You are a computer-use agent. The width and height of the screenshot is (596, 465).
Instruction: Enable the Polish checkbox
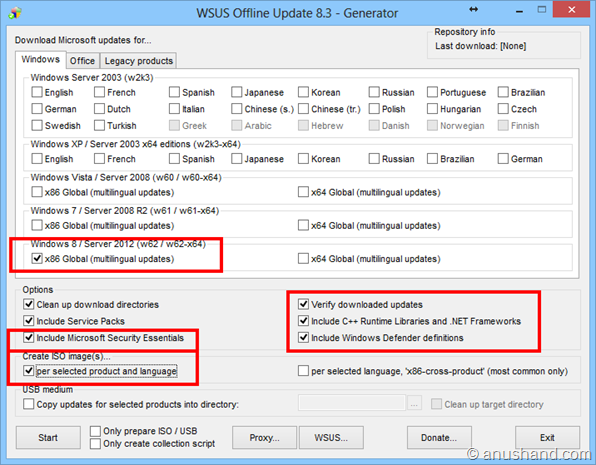click(374, 109)
